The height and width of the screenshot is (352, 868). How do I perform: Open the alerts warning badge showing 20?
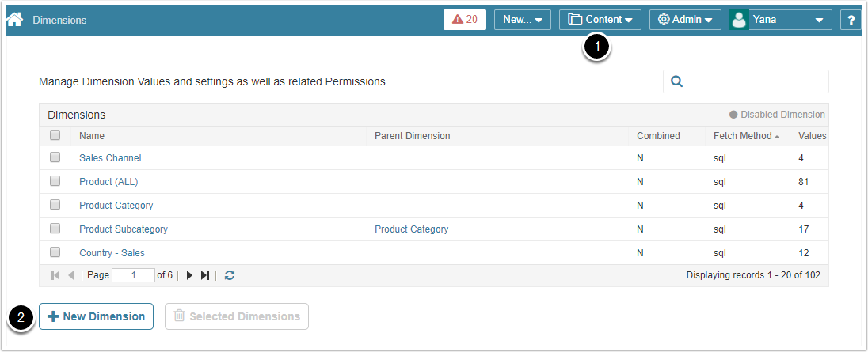465,20
